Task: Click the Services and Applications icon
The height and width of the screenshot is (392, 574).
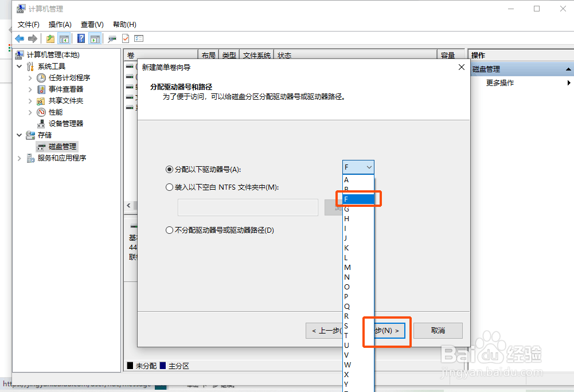Action: coord(30,158)
